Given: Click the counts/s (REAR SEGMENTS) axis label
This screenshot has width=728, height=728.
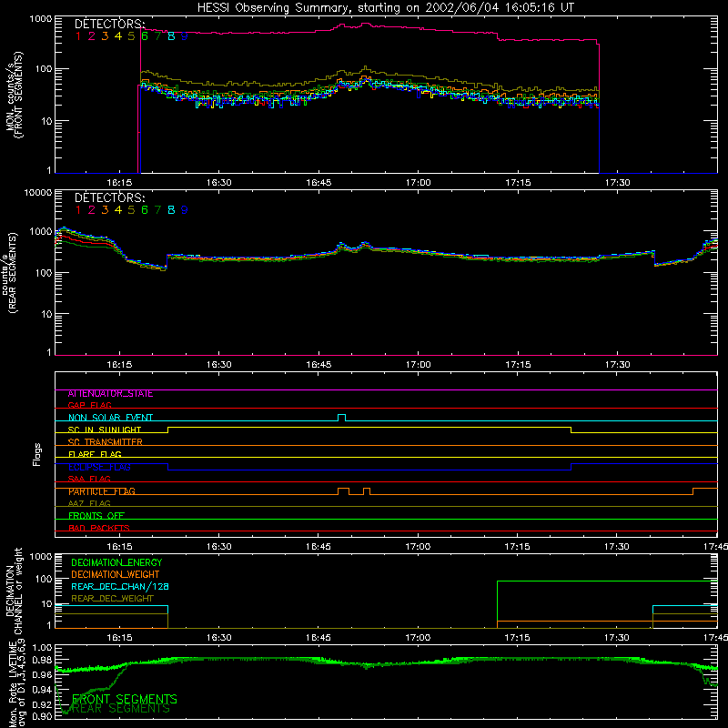Looking at the screenshot, I should [10, 272].
